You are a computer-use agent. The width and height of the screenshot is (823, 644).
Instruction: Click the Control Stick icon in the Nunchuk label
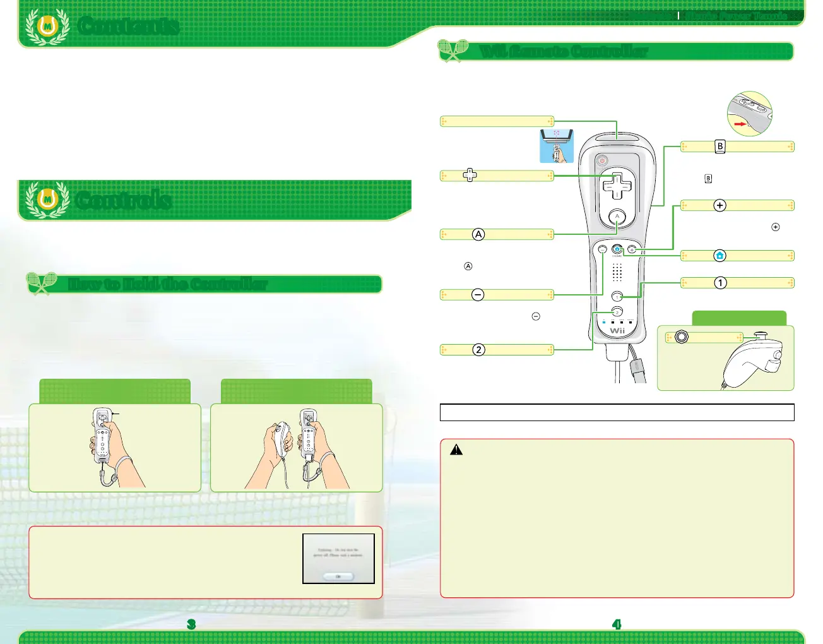pyautogui.click(x=682, y=337)
